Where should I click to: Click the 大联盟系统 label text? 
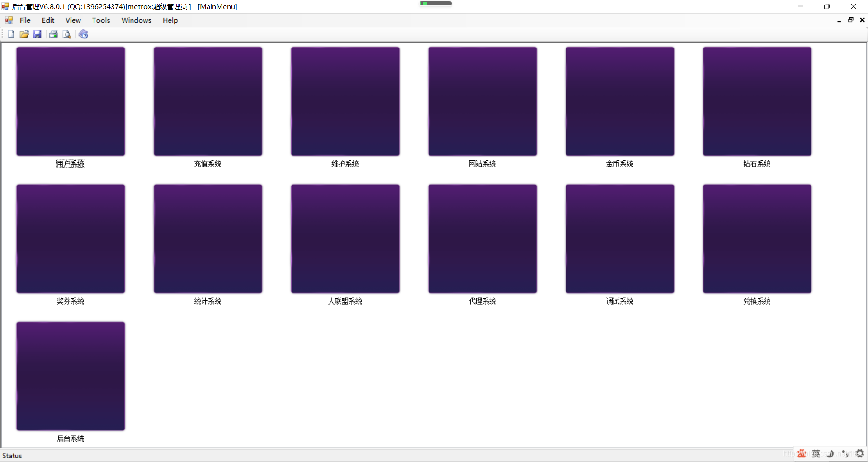coord(345,301)
